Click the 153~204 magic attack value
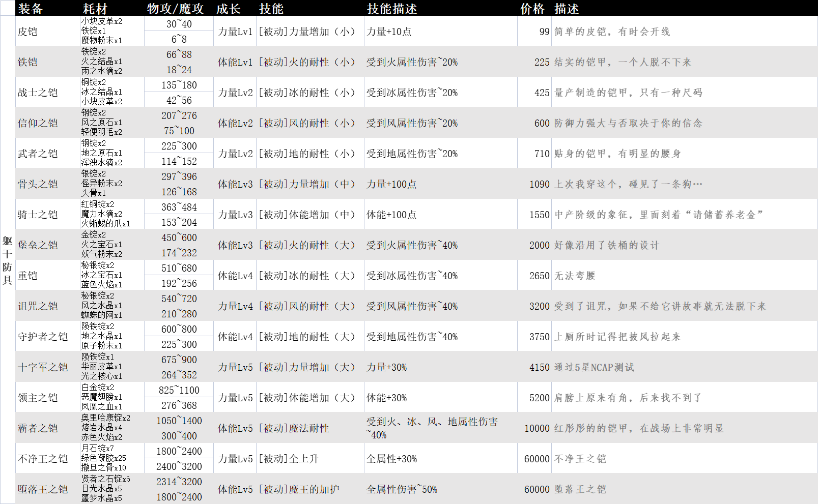This screenshot has width=818, height=504. [179, 222]
